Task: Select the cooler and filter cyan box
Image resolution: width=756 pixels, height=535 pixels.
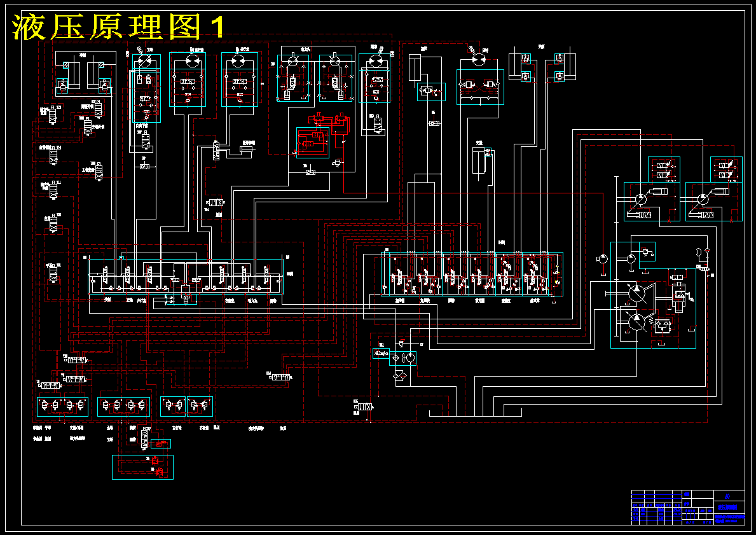Action: coord(402,358)
